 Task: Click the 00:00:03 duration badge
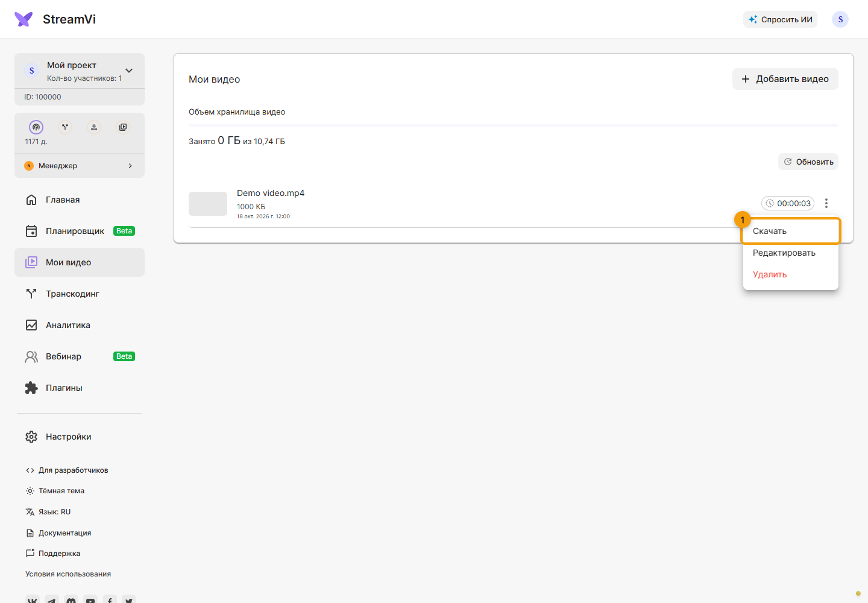tap(788, 203)
